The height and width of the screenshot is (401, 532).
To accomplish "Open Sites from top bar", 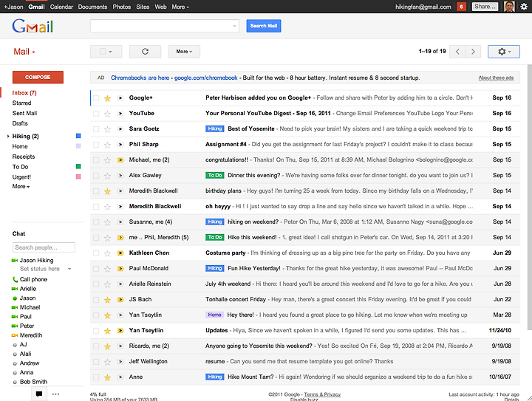I will [x=143, y=7].
